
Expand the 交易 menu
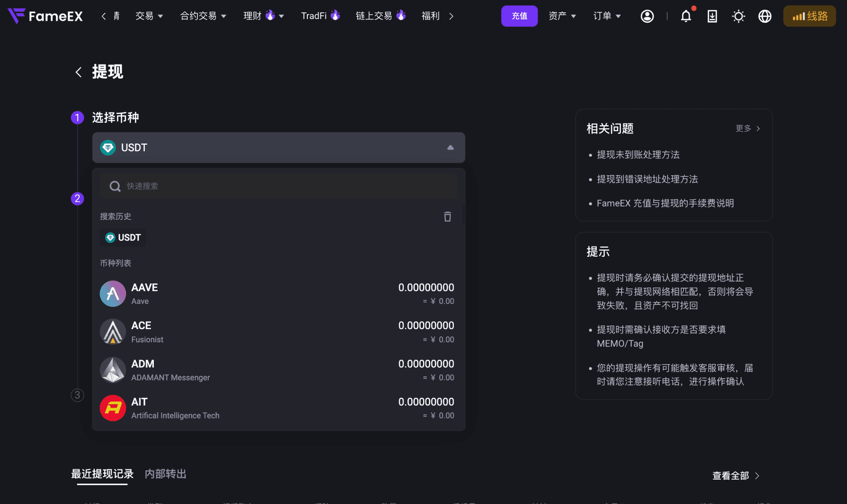[x=149, y=16]
